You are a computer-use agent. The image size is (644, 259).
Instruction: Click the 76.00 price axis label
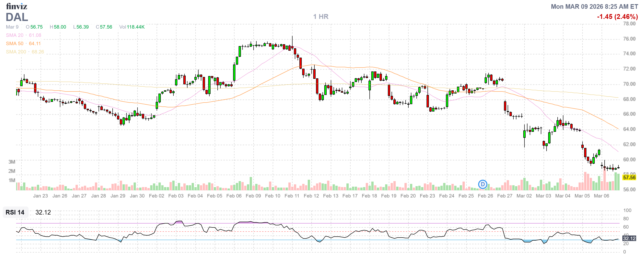pos(629,39)
